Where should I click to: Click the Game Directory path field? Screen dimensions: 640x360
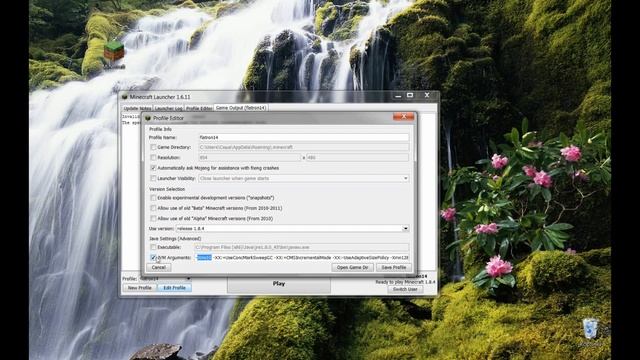pyautogui.click(x=304, y=147)
